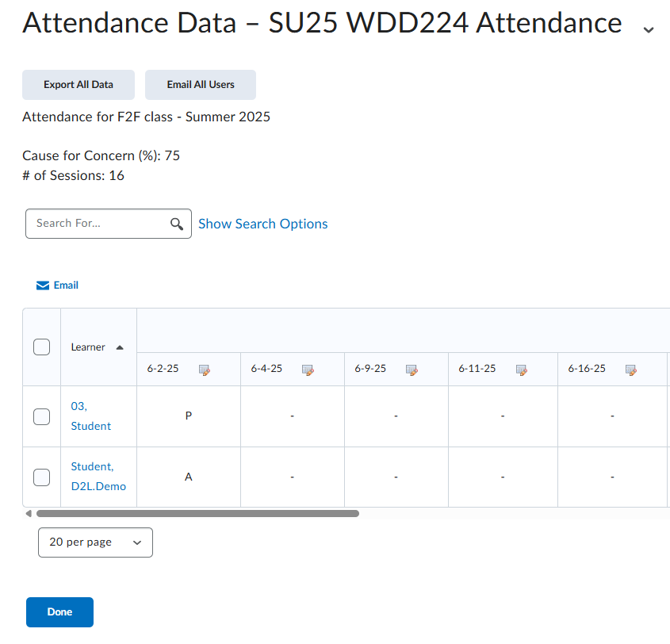This screenshot has width=670, height=644.
Task: Check the box for Student, D2L.Demo
Action: [x=41, y=477]
